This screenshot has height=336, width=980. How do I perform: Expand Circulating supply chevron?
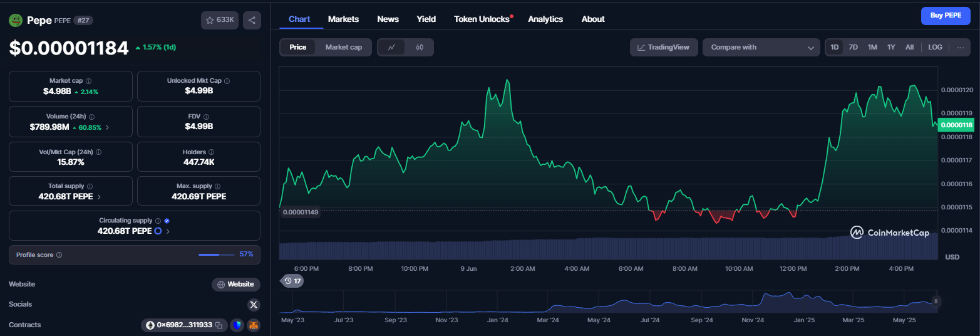coord(168,231)
